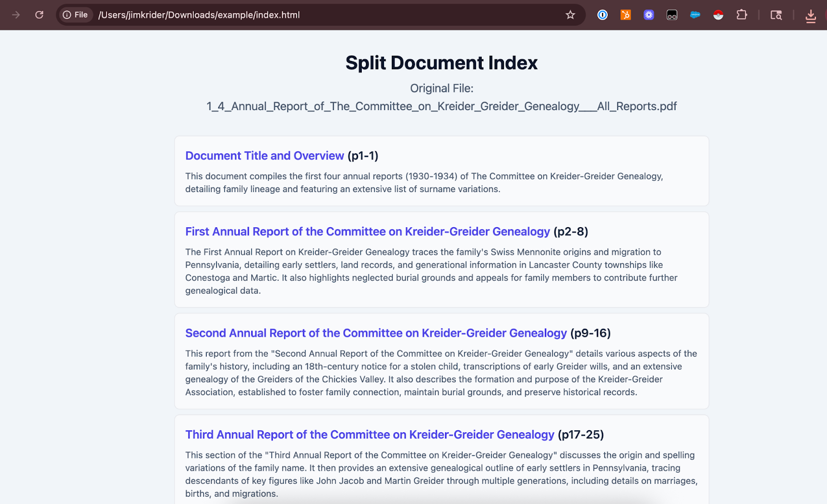Click the original PDF file name text
827x504 pixels.
(441, 106)
